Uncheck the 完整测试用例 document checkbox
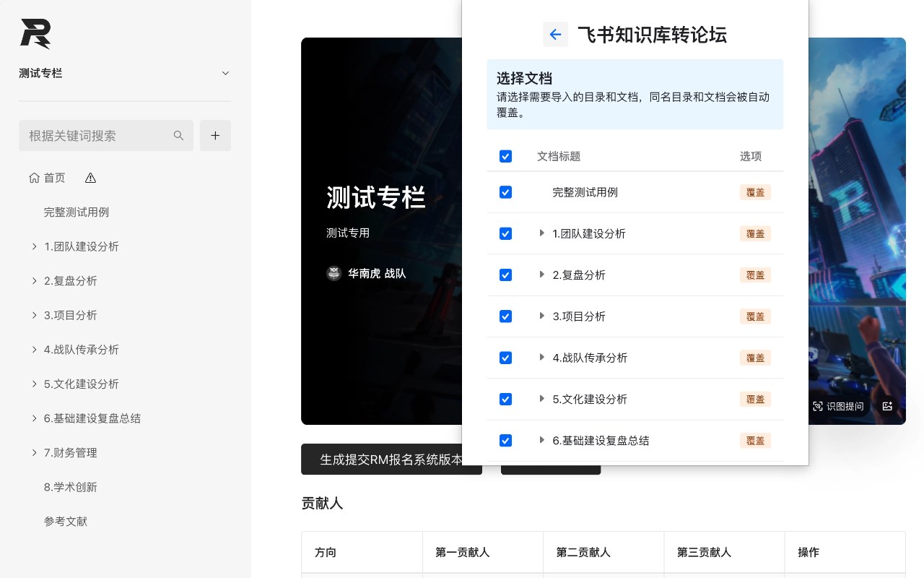 [x=505, y=192]
